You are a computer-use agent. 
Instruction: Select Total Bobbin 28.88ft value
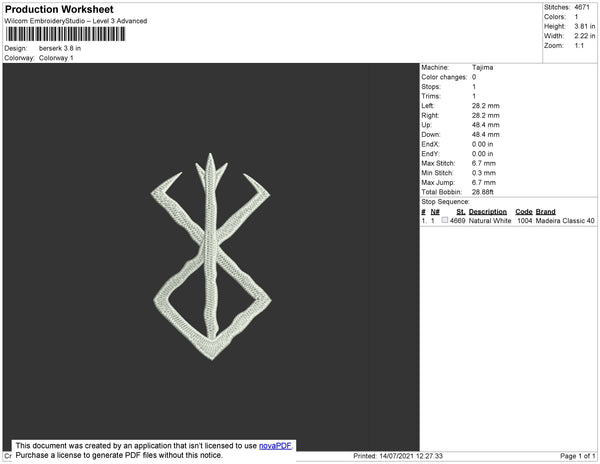(483, 192)
